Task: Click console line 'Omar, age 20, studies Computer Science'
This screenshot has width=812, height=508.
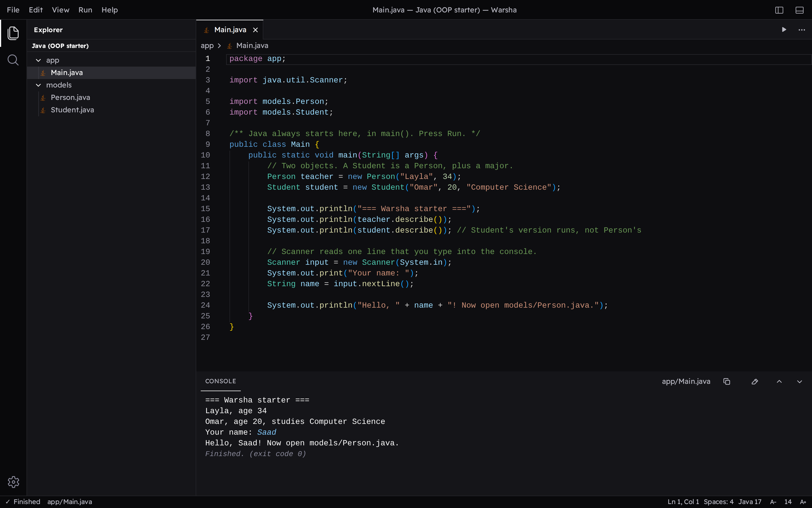Action: [295, 422]
